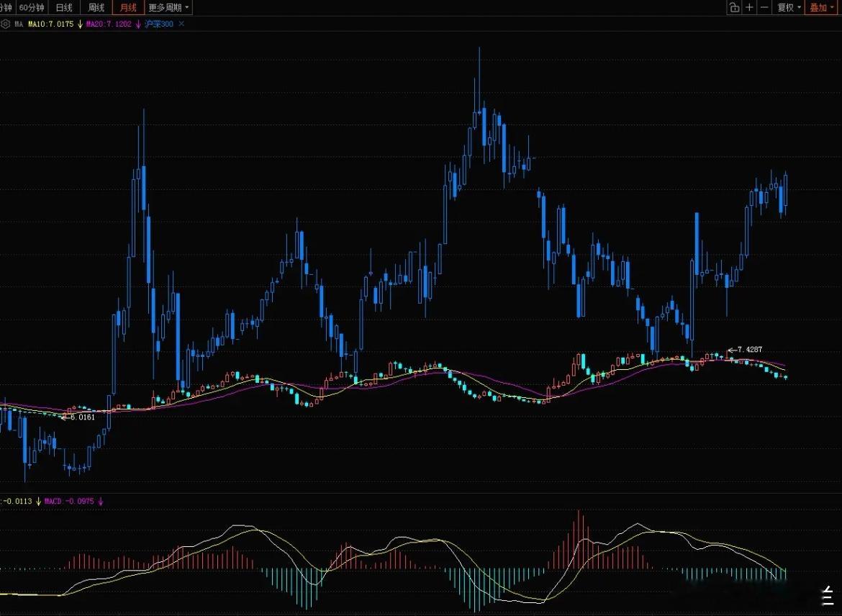Open the MA indicator settings gear
The image size is (842, 616).
pos(5,24)
